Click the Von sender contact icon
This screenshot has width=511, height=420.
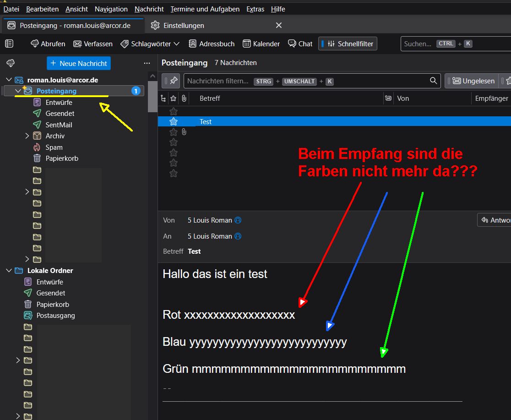pyautogui.click(x=238, y=220)
